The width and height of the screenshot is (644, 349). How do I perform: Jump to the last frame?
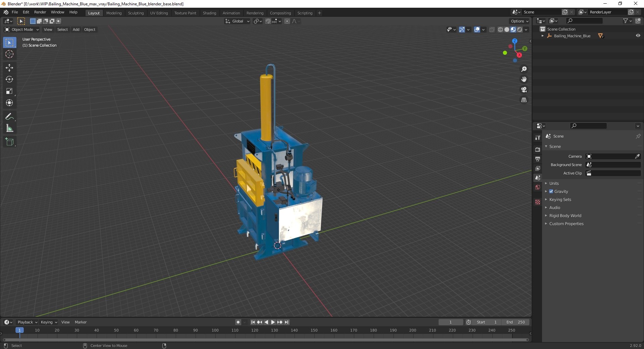286,322
